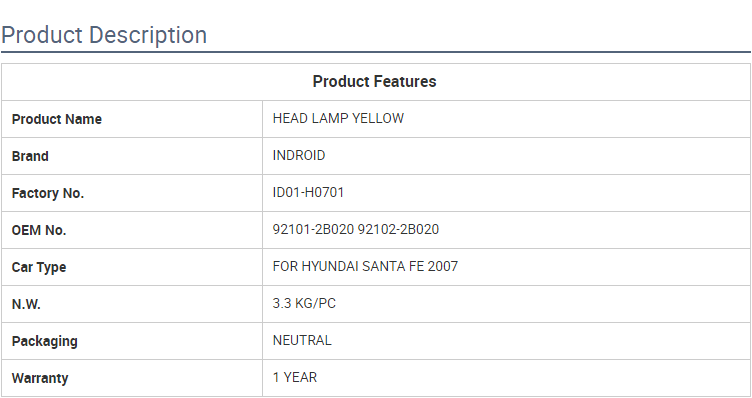Select the 1 YEAR warranty value
Image resolution: width=752 pixels, height=398 pixels.
tap(294, 377)
